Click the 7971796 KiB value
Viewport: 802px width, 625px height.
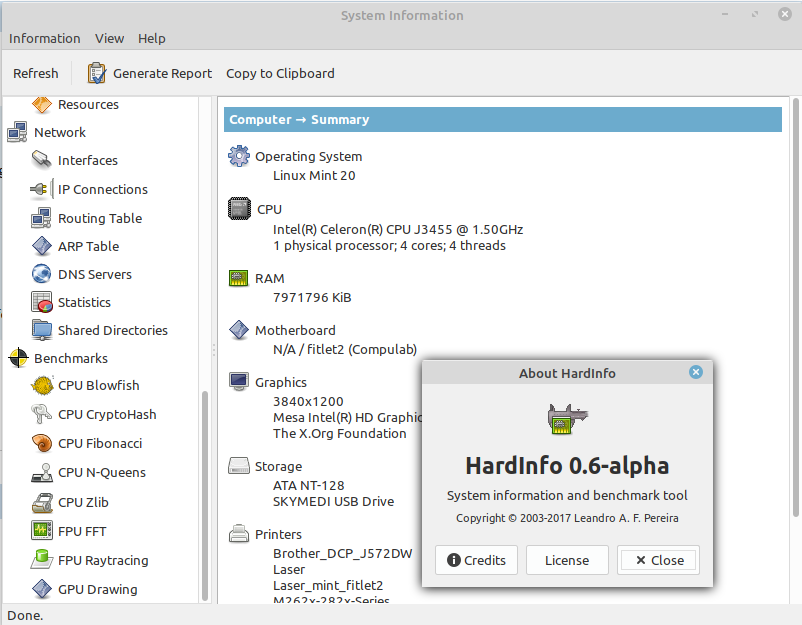(312, 297)
